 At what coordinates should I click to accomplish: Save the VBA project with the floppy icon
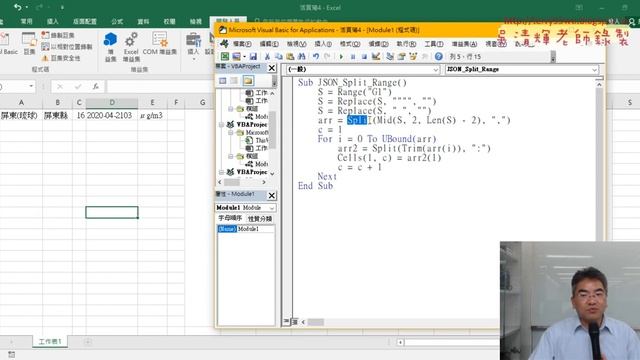[253, 57]
